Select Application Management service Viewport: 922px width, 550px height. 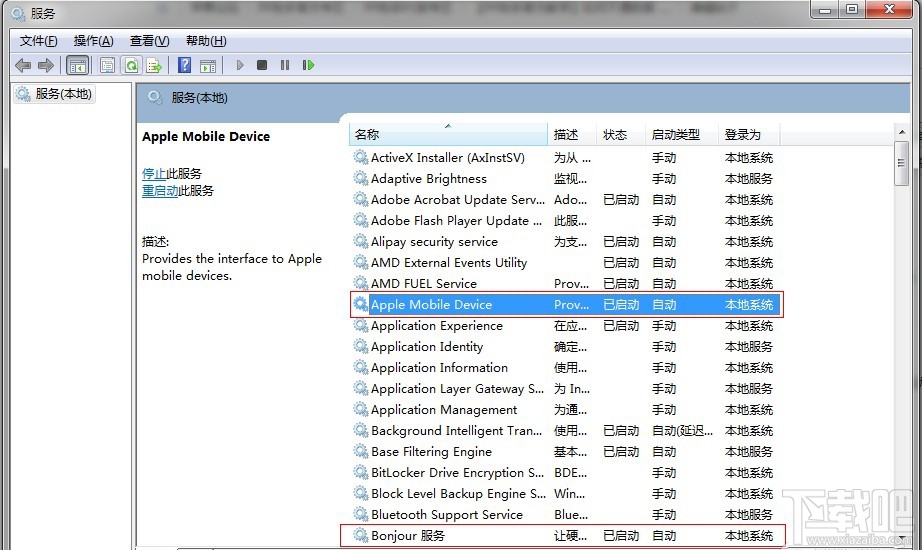[566, 410]
